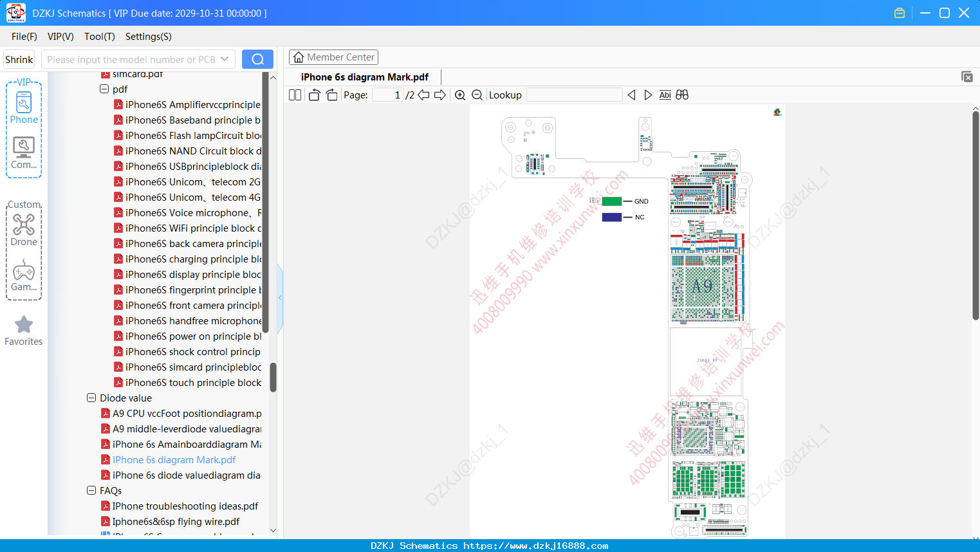Viewport: 980px width, 552px height.
Task: Open iPhone6S NAND Circuit block file
Action: (193, 151)
